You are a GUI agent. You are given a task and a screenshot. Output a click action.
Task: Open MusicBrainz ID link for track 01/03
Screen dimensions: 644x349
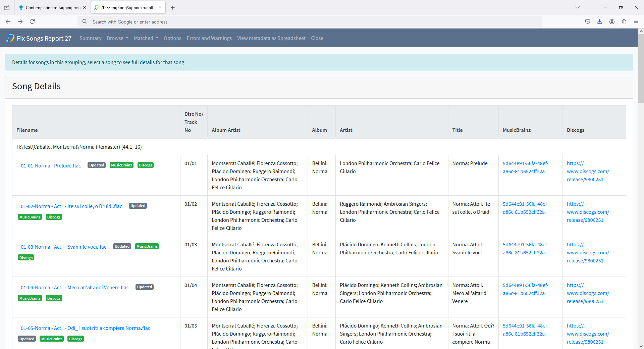[525, 249]
